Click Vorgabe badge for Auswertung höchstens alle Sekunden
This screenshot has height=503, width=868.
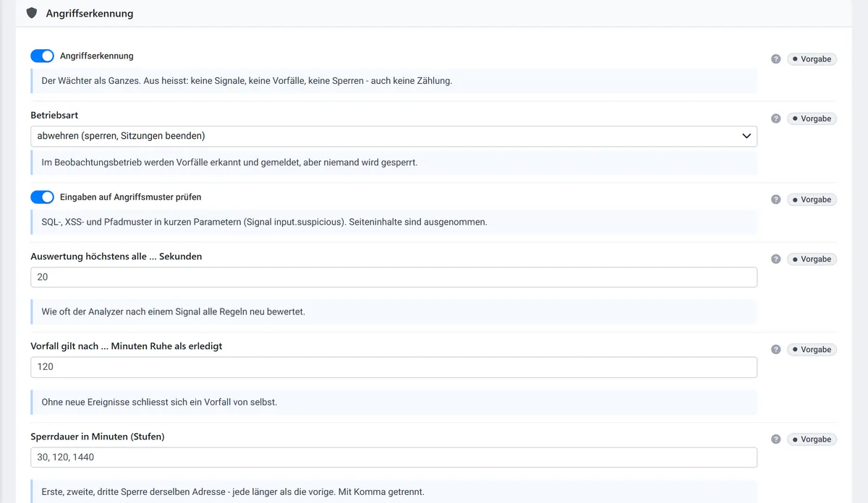tap(812, 259)
